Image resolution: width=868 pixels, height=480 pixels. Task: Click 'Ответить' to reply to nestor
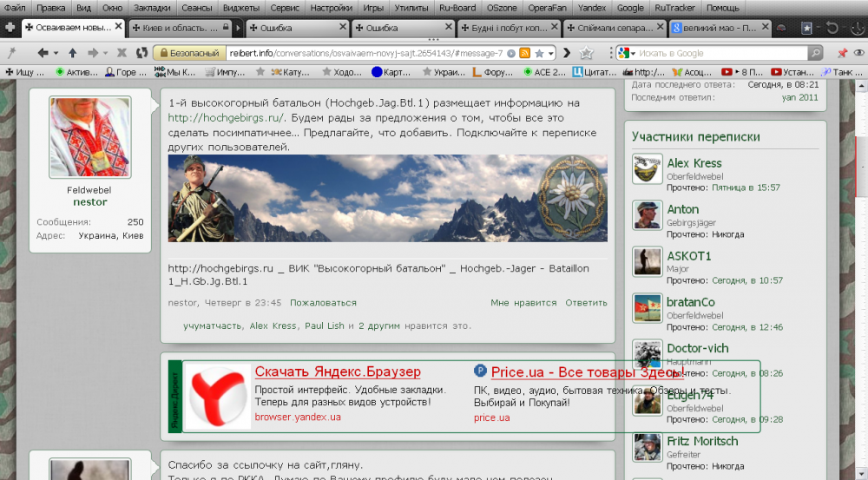(x=586, y=303)
